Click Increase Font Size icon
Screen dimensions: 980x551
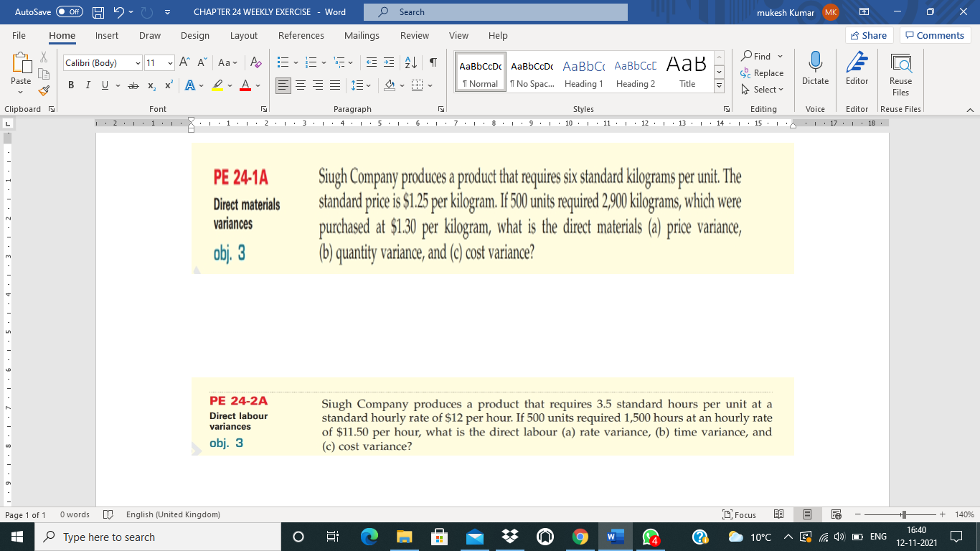pos(184,63)
